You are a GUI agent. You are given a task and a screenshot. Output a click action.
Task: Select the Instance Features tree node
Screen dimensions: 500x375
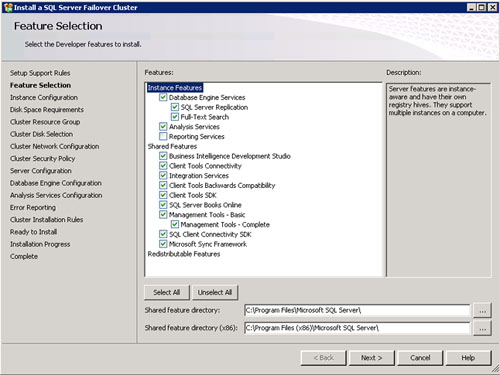click(x=175, y=88)
